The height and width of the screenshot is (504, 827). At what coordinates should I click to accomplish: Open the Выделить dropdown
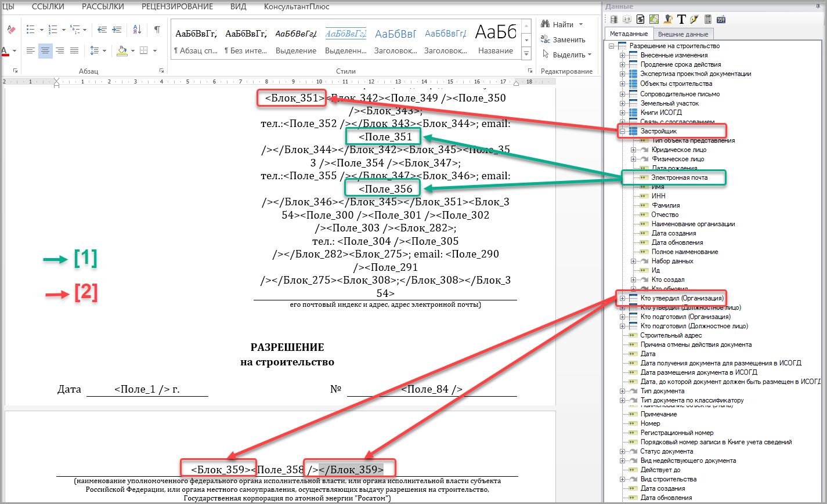point(567,55)
